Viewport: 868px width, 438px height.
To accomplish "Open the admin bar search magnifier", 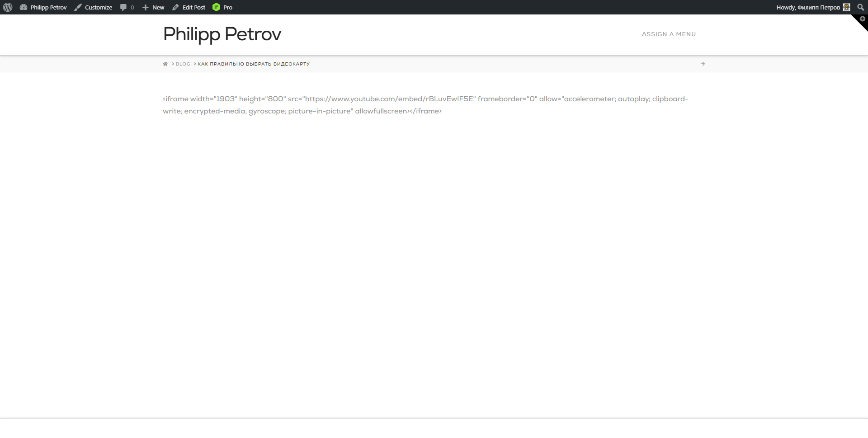I will pyautogui.click(x=860, y=7).
